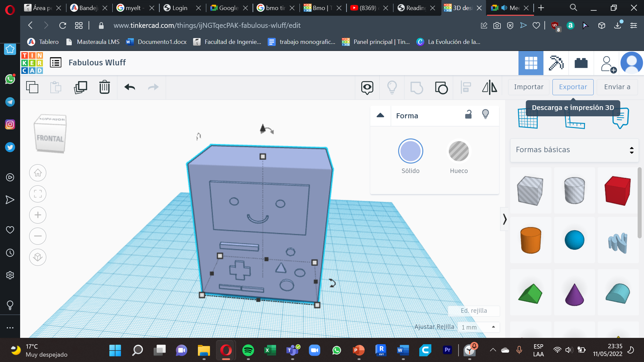Set shape to Sólido
This screenshot has height=362, width=644.
coord(411,151)
